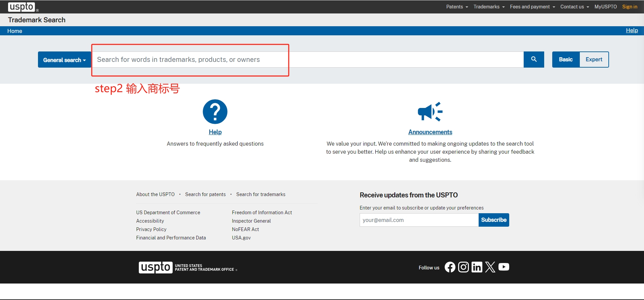Open USA.gov footer link
The height and width of the screenshot is (300, 644).
[241, 238]
